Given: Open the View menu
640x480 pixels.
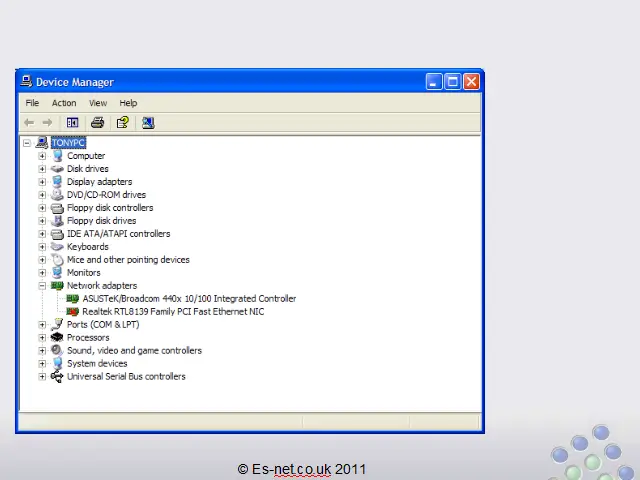Looking at the screenshot, I should [x=98, y=103].
